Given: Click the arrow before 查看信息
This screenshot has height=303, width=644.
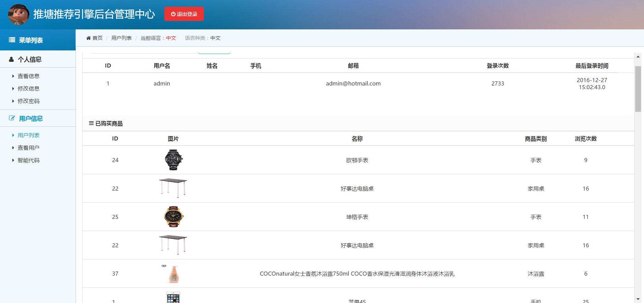Looking at the screenshot, I should (13, 76).
